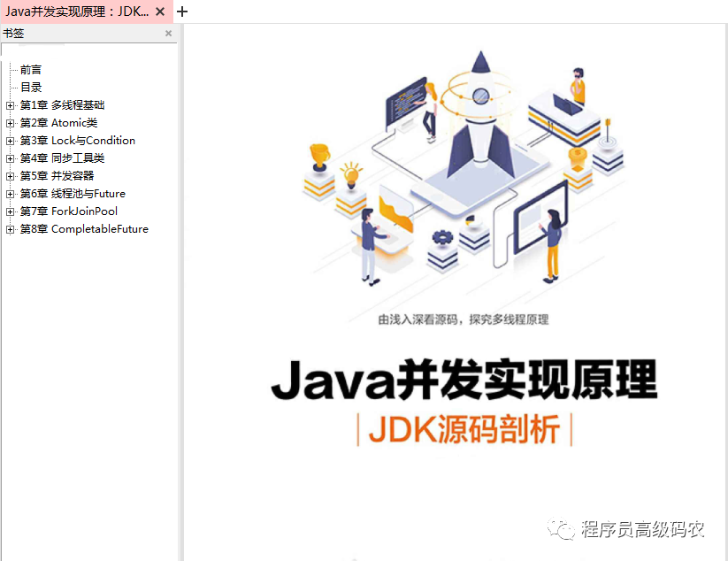Screen dimensions: 728x561
Task: Expand the 第1章 多线程基础 chapter node
Action: pos(10,105)
